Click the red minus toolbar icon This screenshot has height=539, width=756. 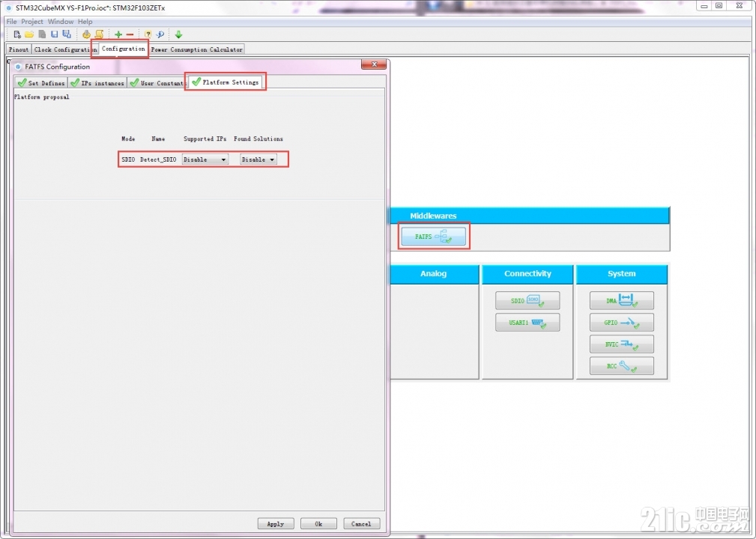pyautogui.click(x=130, y=34)
